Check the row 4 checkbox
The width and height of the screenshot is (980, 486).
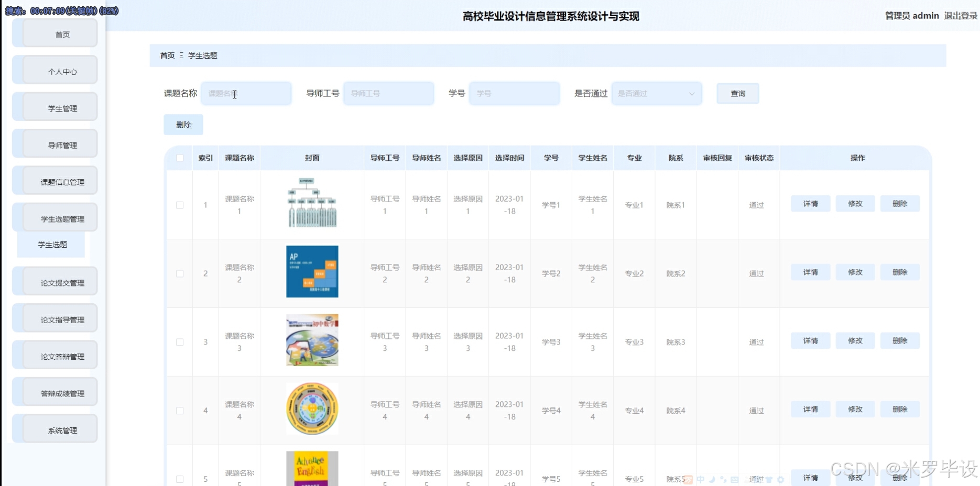180,411
